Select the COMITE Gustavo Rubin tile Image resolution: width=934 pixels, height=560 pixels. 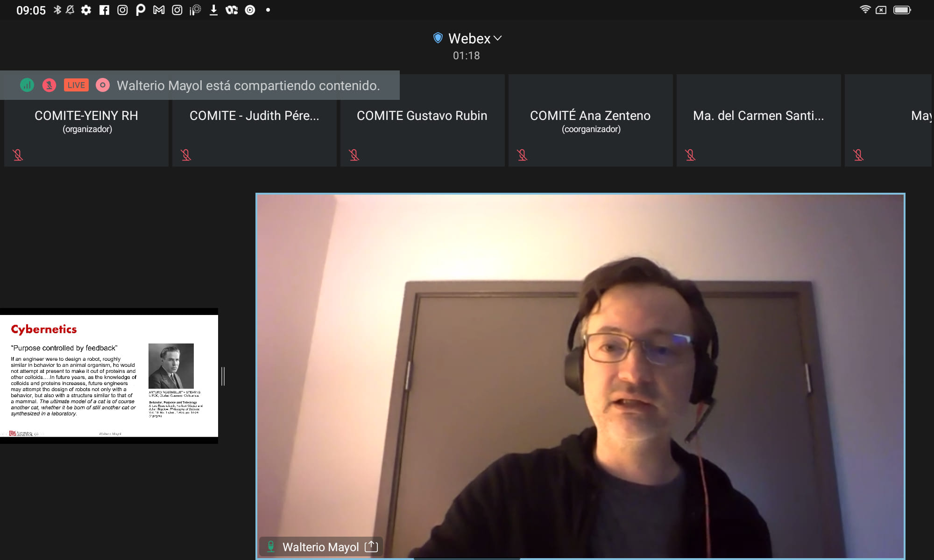[423, 120]
